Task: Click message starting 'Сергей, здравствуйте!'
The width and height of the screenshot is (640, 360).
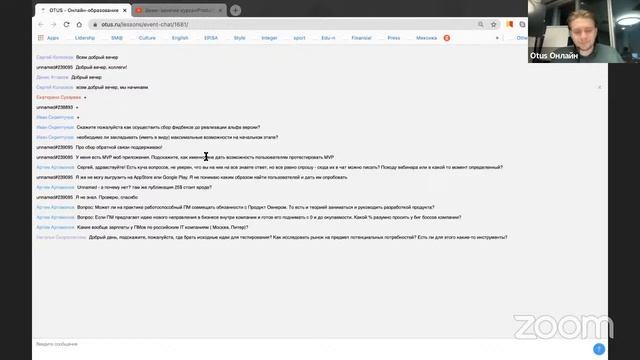Action: (290, 167)
